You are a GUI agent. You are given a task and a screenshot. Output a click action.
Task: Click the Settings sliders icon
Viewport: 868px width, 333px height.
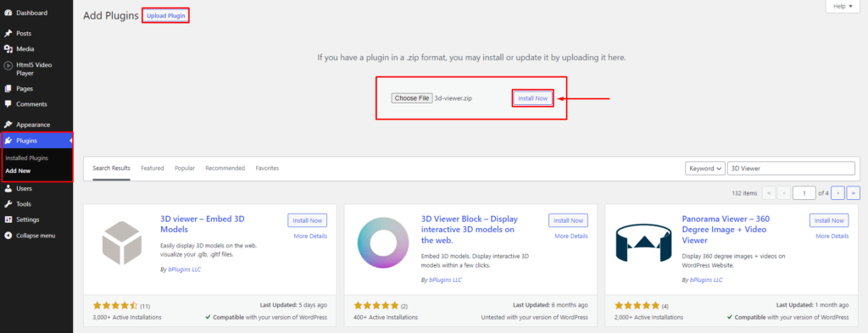[x=8, y=219]
